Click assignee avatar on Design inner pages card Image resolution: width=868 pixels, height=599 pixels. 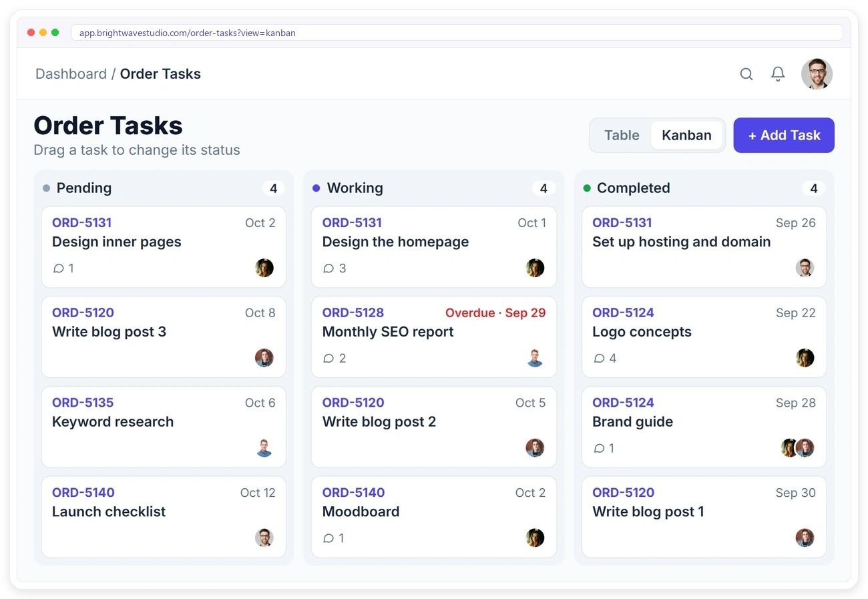point(264,268)
